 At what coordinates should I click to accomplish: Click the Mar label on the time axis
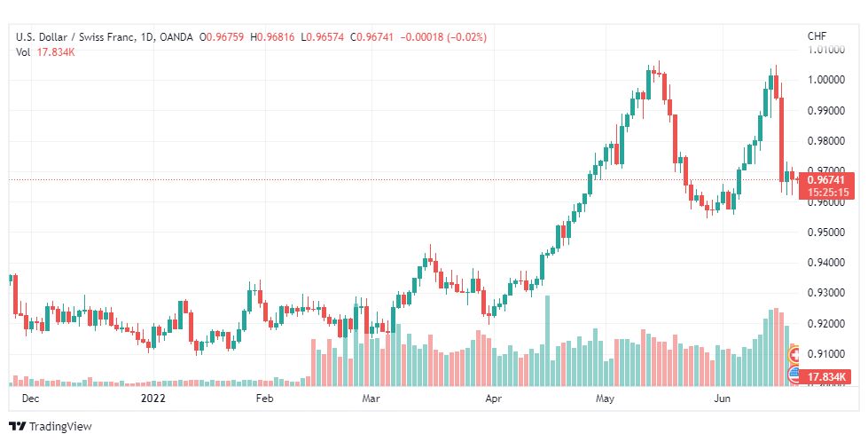pyautogui.click(x=371, y=399)
